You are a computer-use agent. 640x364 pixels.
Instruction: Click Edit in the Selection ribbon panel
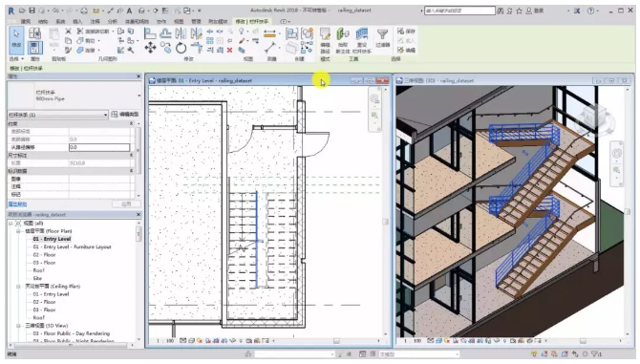(406, 50)
